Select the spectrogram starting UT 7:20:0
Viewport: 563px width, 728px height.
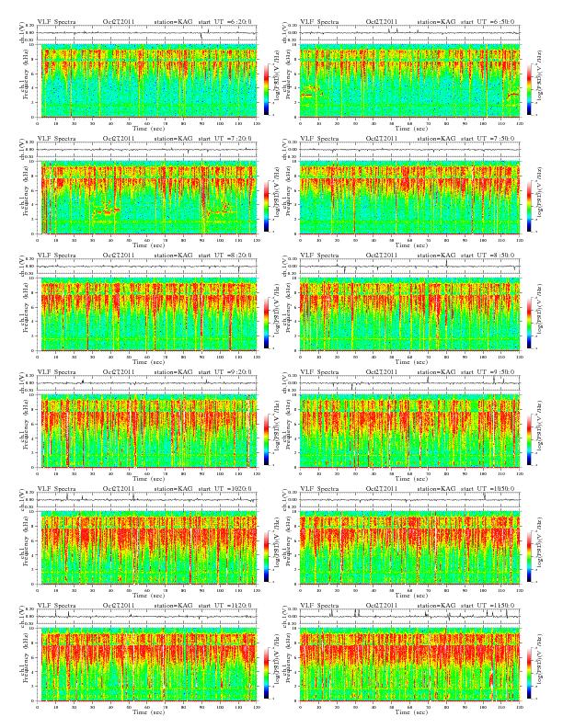(147, 198)
